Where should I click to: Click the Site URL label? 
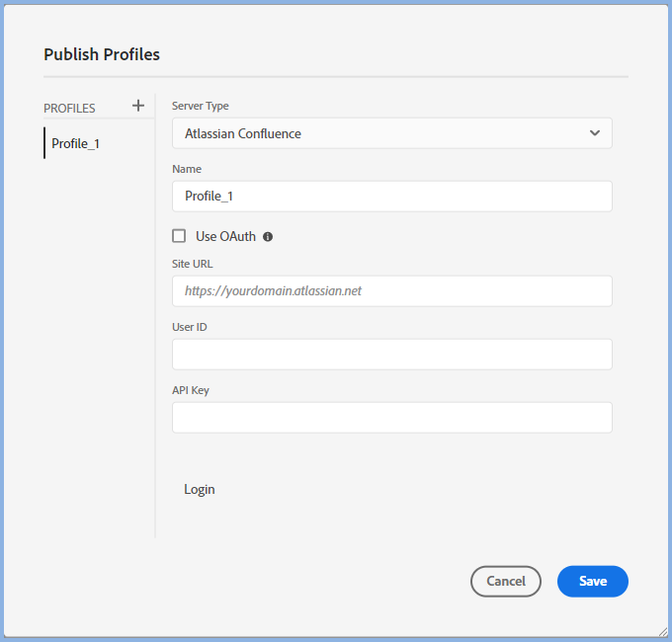tap(192, 264)
